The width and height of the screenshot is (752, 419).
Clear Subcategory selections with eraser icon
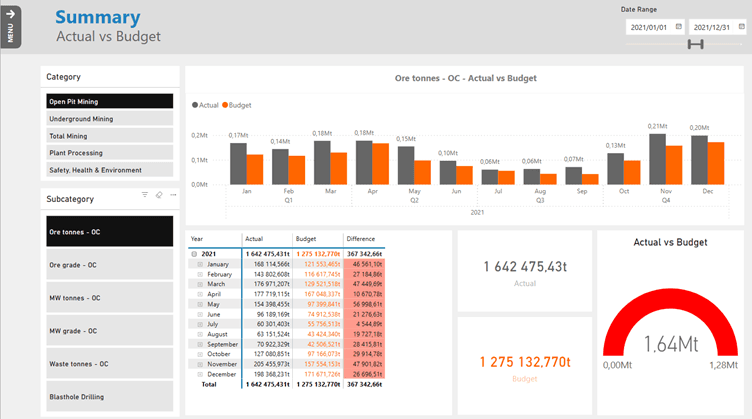[159, 195]
